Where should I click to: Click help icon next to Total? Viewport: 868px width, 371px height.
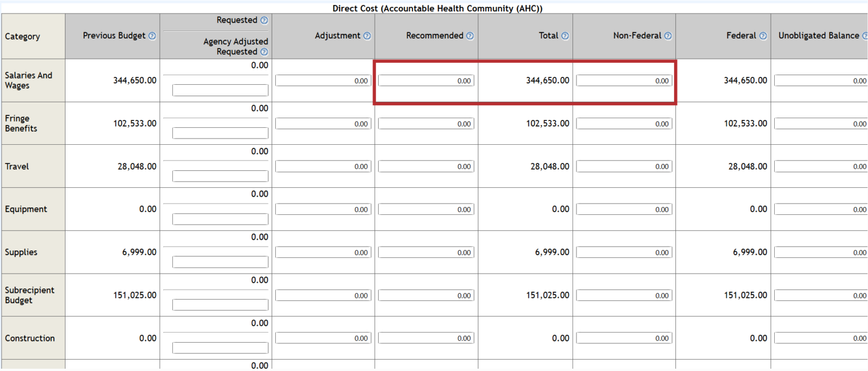coord(565,36)
